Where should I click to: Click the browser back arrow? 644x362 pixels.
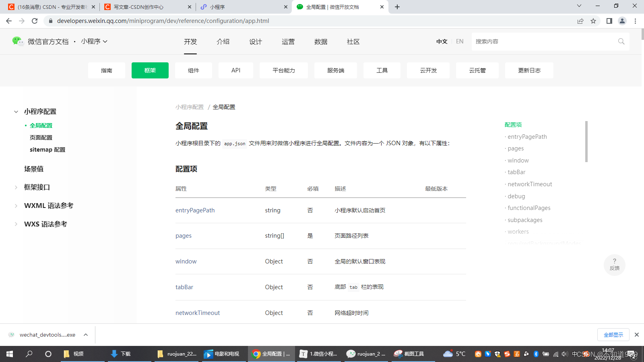tap(9, 21)
